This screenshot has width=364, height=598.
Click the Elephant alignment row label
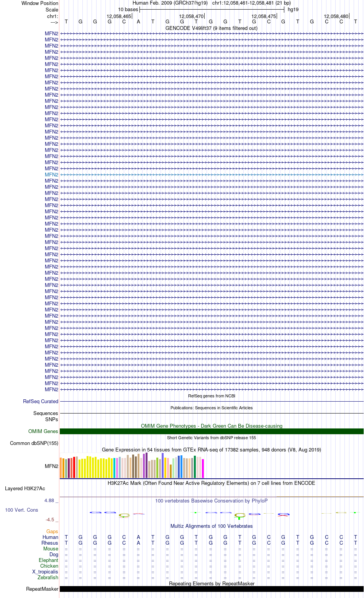pos(49,560)
